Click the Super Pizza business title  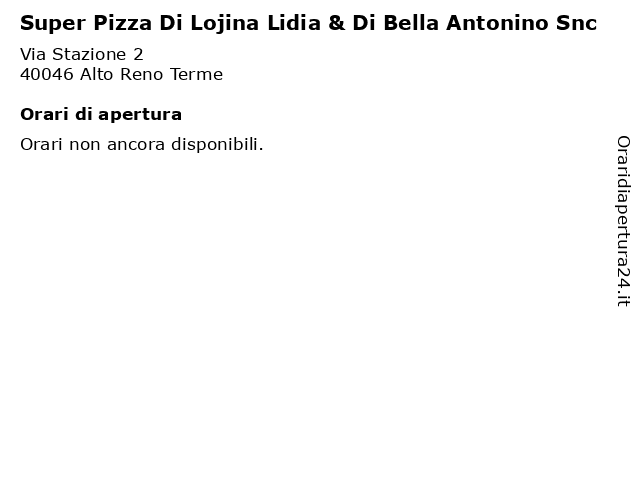coord(309,23)
